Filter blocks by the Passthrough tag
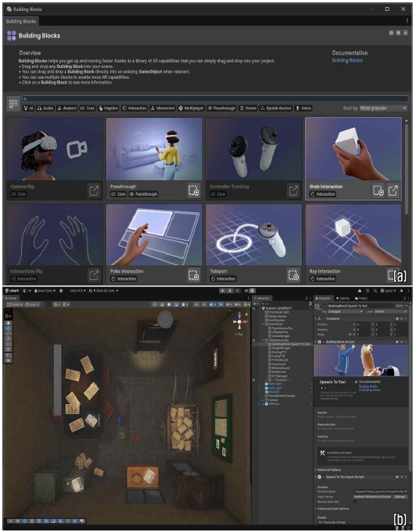This screenshot has width=415, height=532. 222,108
